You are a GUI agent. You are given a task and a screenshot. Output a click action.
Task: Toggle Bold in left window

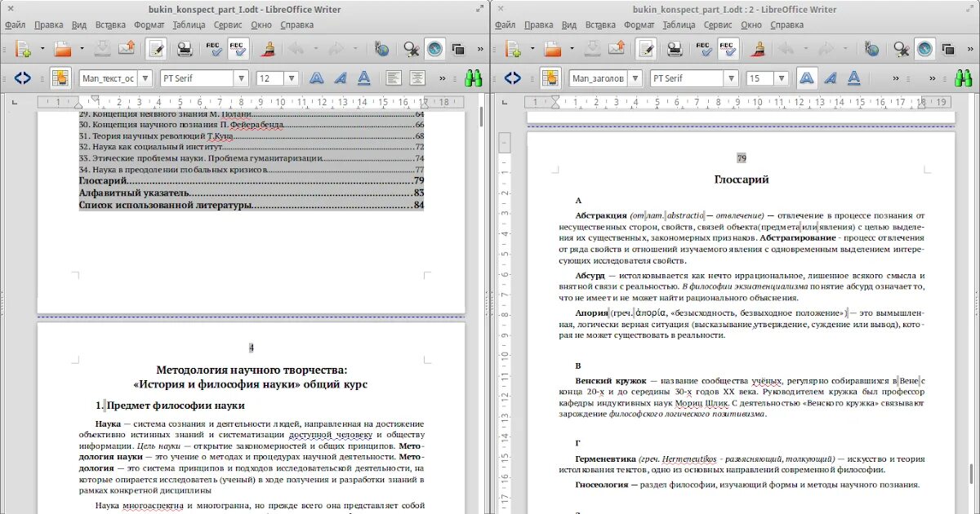pos(317,78)
